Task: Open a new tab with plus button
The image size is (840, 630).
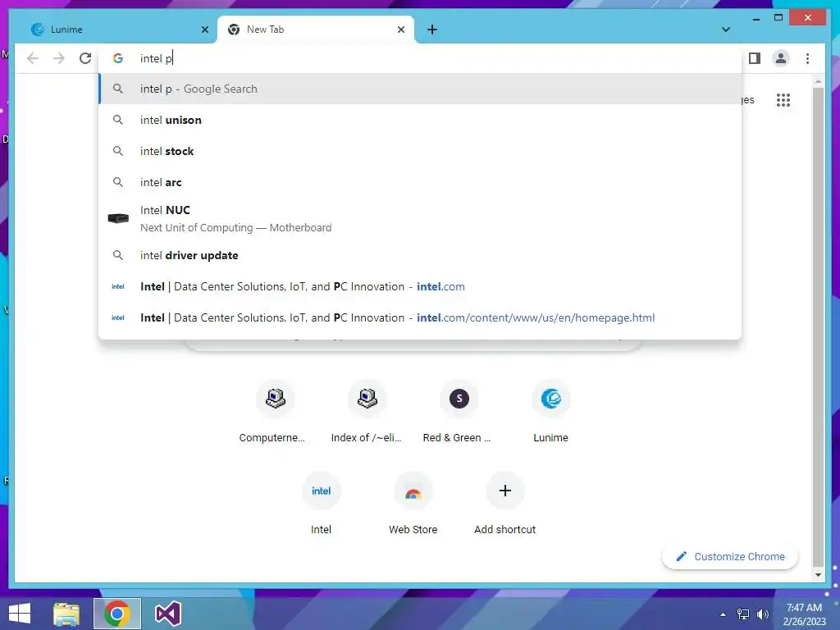Action: 432,30
